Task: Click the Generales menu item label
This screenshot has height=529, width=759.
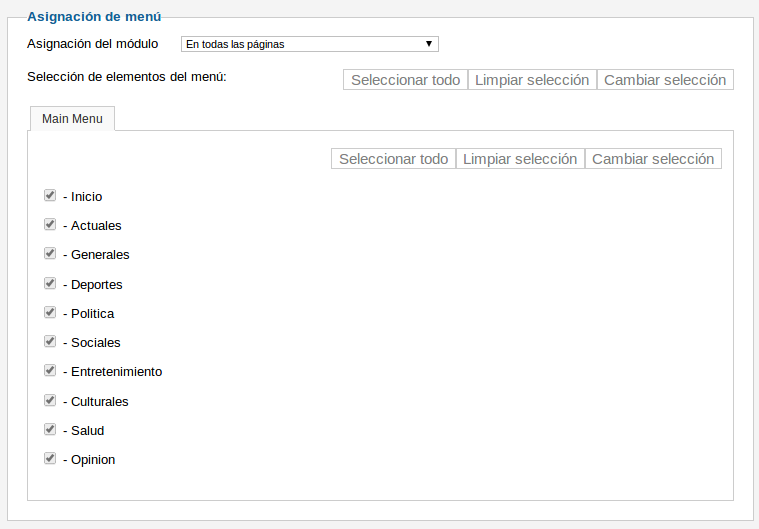Action: point(96,255)
